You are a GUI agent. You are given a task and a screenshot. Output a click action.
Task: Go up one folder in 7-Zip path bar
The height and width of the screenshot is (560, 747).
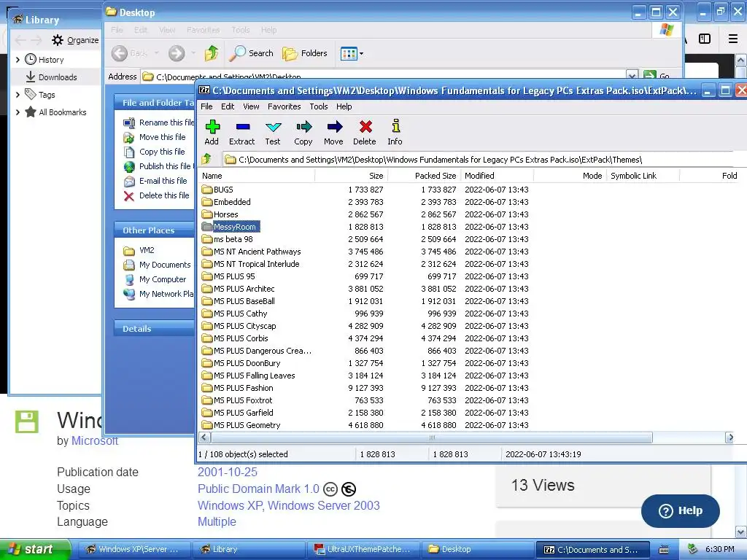206,159
